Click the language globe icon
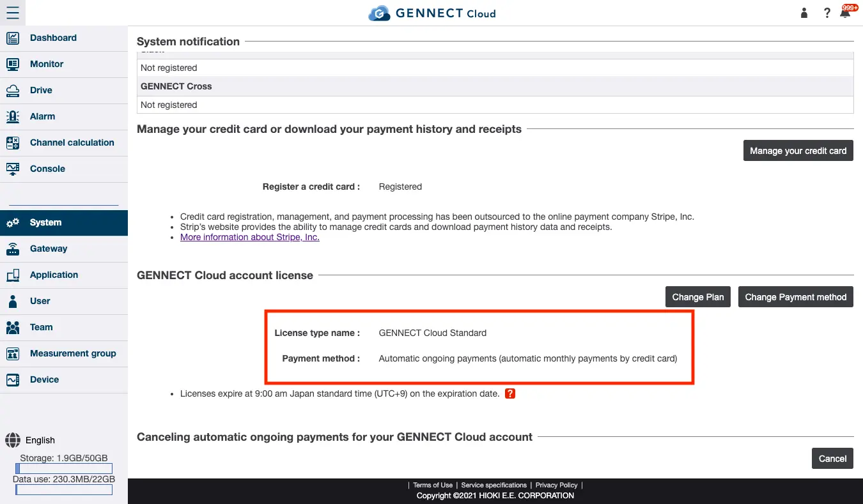863x504 pixels. coord(13,440)
